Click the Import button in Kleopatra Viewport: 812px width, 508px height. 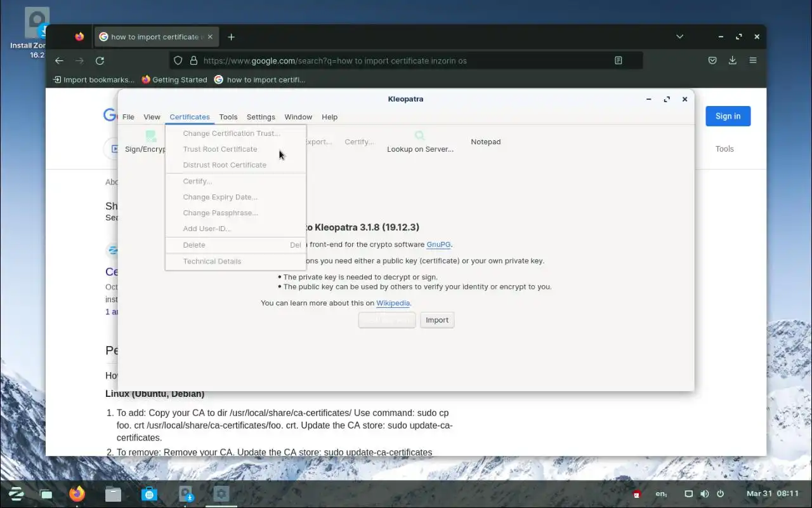click(437, 320)
